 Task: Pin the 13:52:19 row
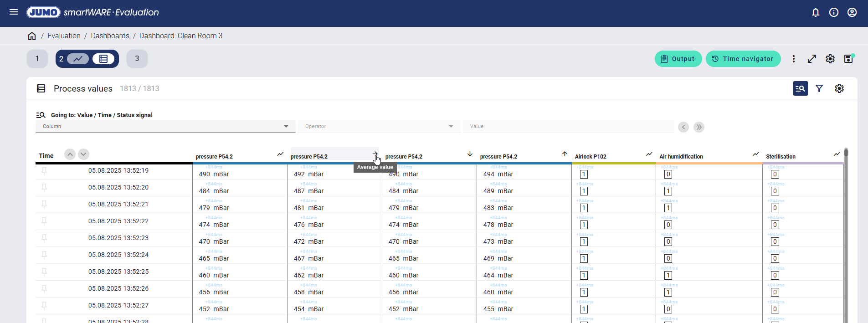(x=44, y=171)
